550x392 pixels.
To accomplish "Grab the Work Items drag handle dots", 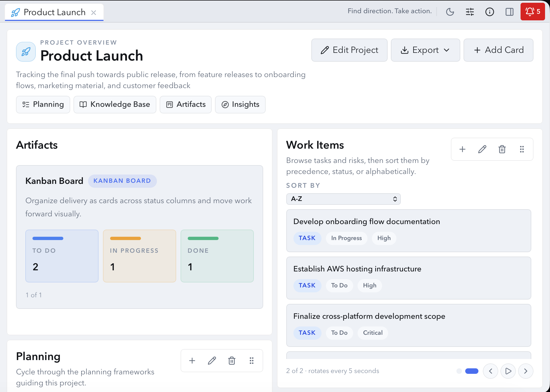I will pyautogui.click(x=522, y=149).
